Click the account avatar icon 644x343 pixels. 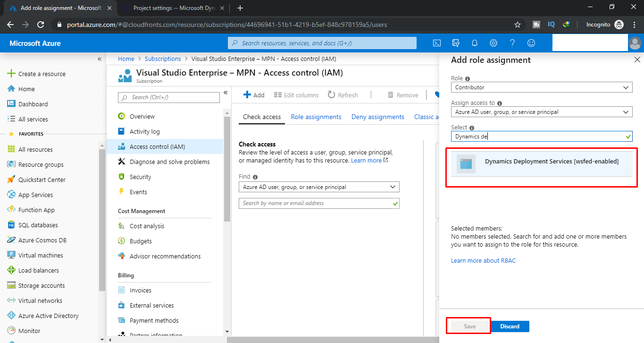(636, 43)
